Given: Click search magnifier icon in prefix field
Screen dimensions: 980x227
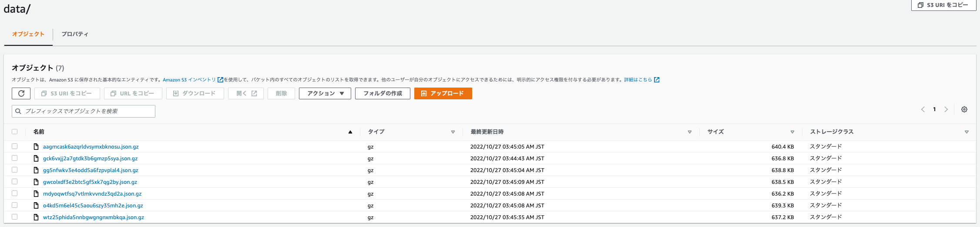Looking at the screenshot, I should point(18,111).
